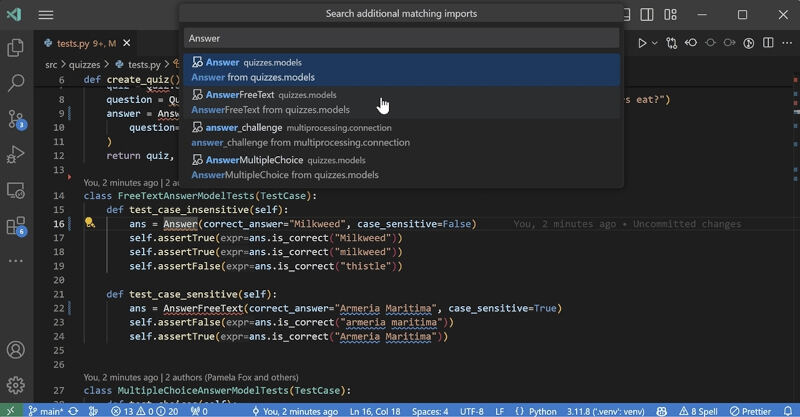
Task: Click the main* branch in status bar
Action: 45,411
